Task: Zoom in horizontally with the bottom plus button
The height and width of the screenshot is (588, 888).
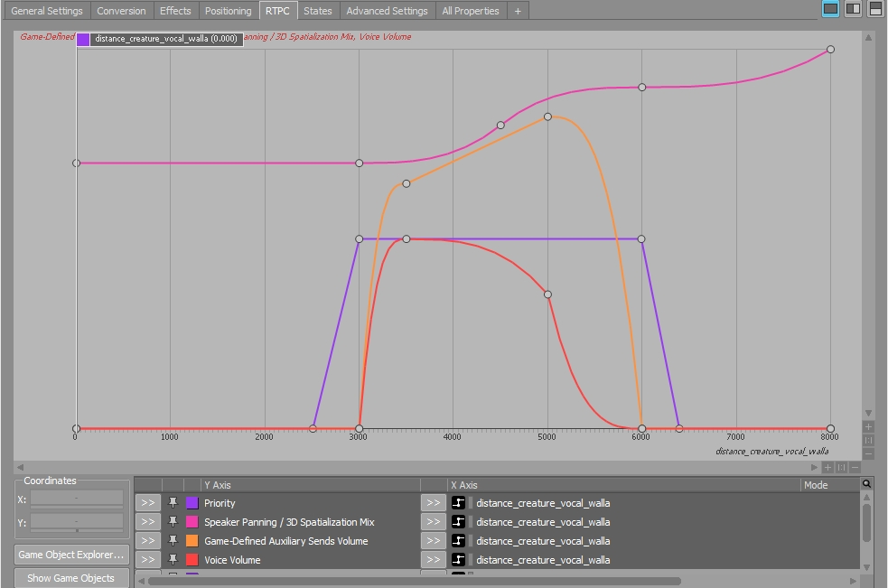Action: click(827, 467)
